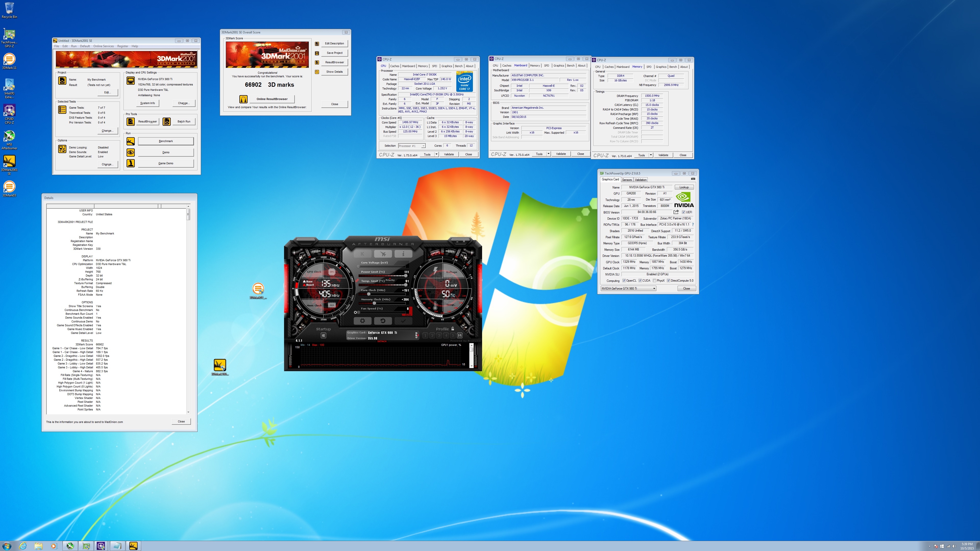Adjust the Power Limit slider in Afterburner
980x551 pixels.
383,276
